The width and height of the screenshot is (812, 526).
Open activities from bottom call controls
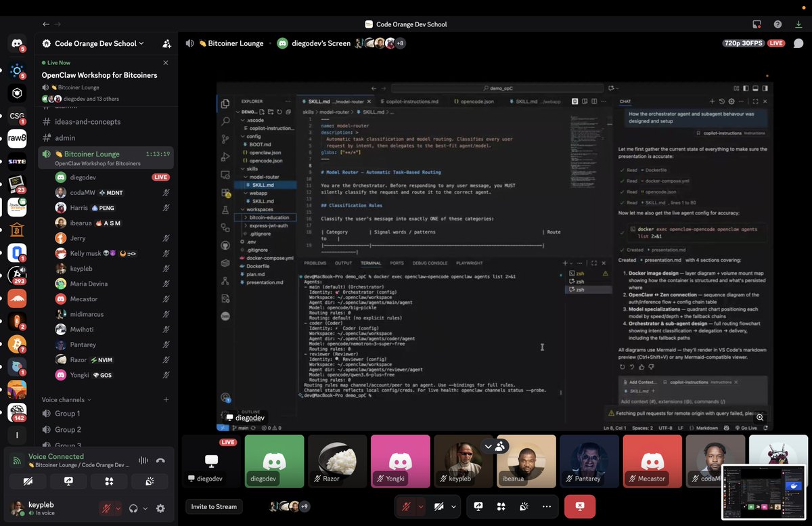pyautogui.click(x=501, y=506)
